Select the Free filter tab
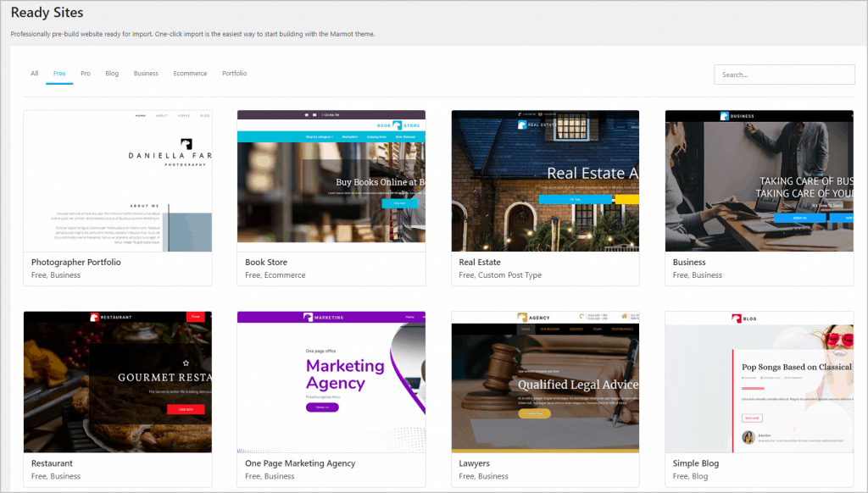This screenshot has height=493, width=868. 59,74
